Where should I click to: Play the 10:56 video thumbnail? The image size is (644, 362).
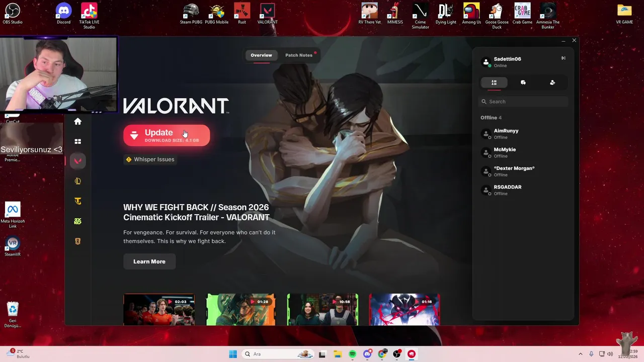pyautogui.click(x=323, y=310)
